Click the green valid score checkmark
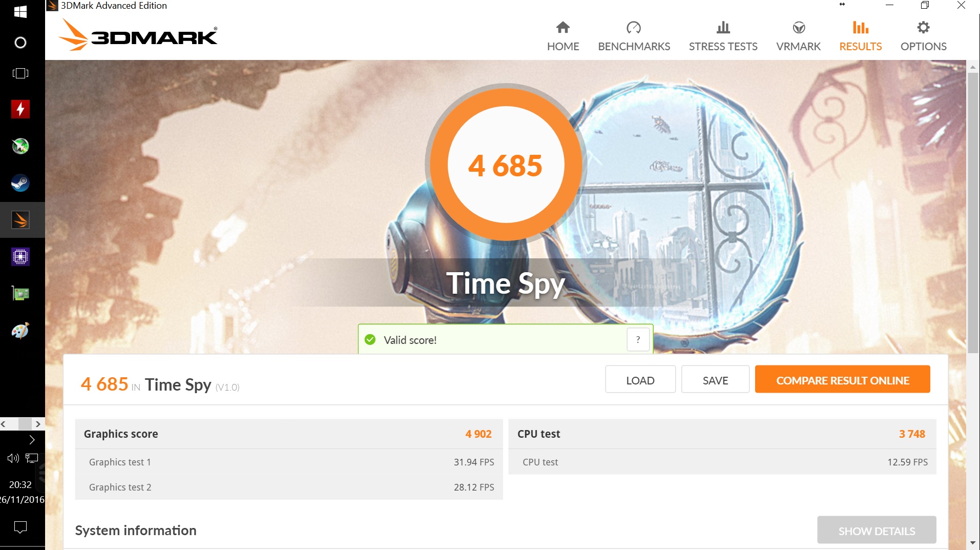The height and width of the screenshot is (550, 980). point(370,340)
